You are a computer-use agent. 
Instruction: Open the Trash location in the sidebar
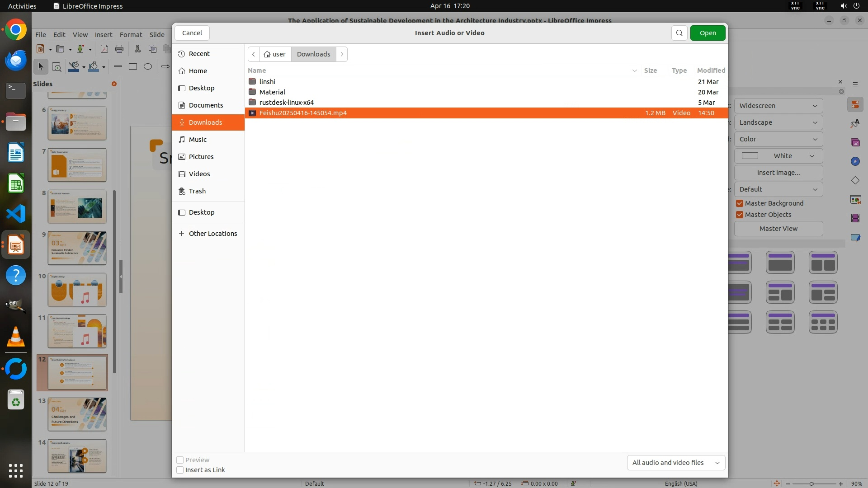coord(197,191)
